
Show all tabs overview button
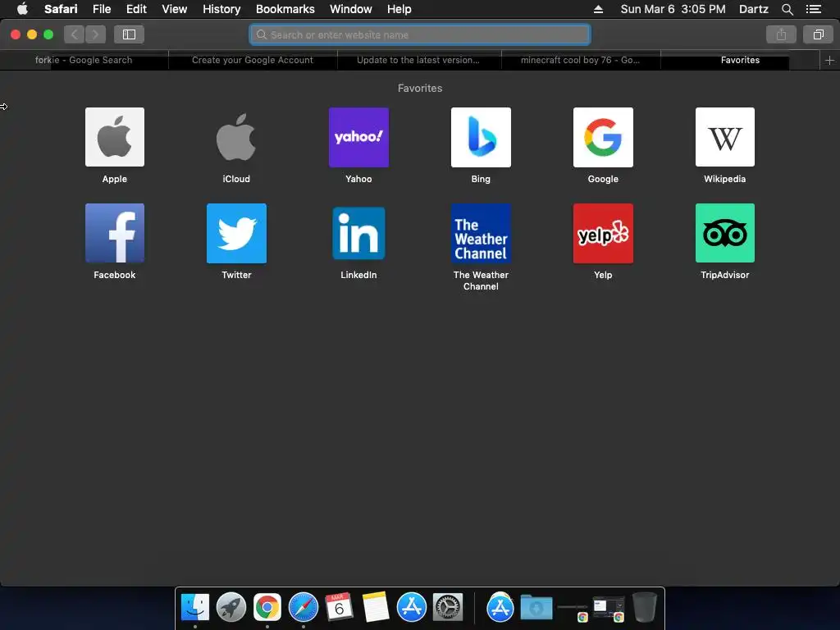818,34
